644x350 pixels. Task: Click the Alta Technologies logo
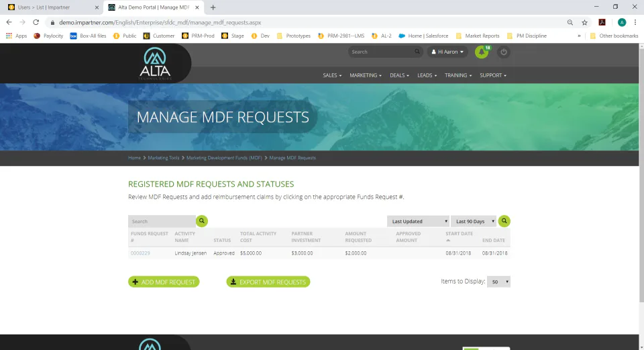tap(155, 64)
